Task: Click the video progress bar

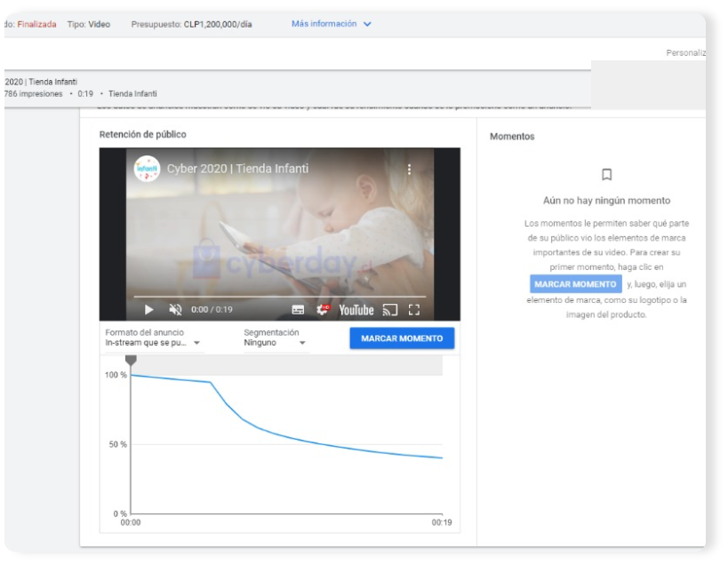Action: coord(279,296)
